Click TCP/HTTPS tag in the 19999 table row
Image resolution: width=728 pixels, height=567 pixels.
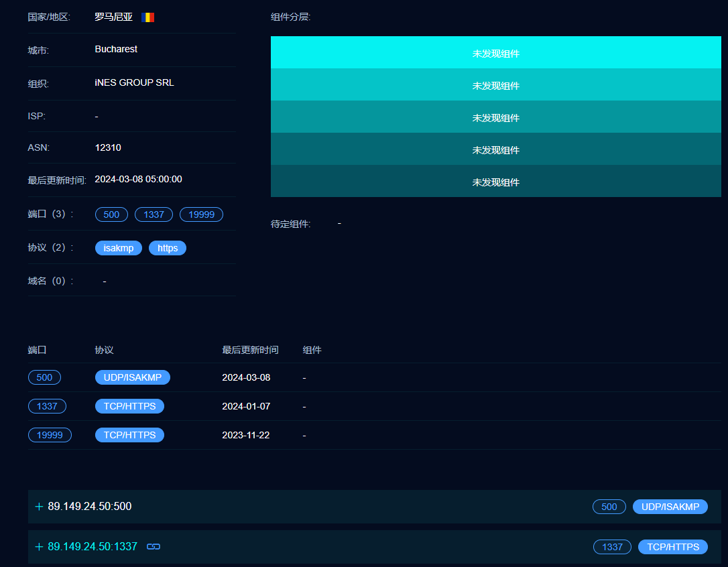tap(129, 435)
